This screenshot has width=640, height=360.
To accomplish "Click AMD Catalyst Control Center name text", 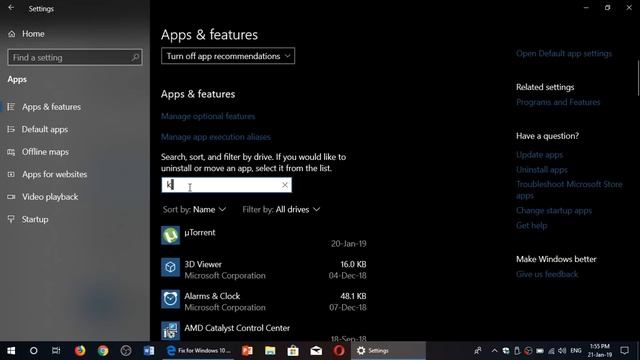I will [237, 328].
